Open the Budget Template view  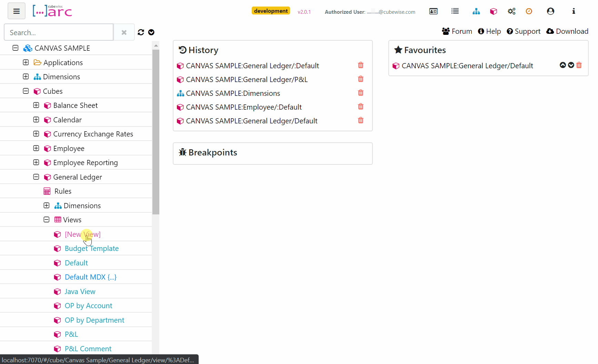(91, 249)
